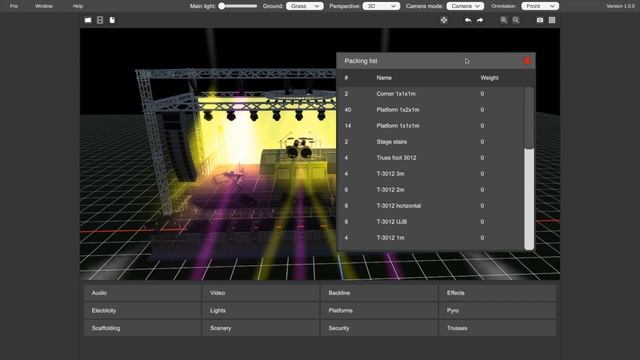
Task: Click the new document icon
Action: tap(112, 20)
